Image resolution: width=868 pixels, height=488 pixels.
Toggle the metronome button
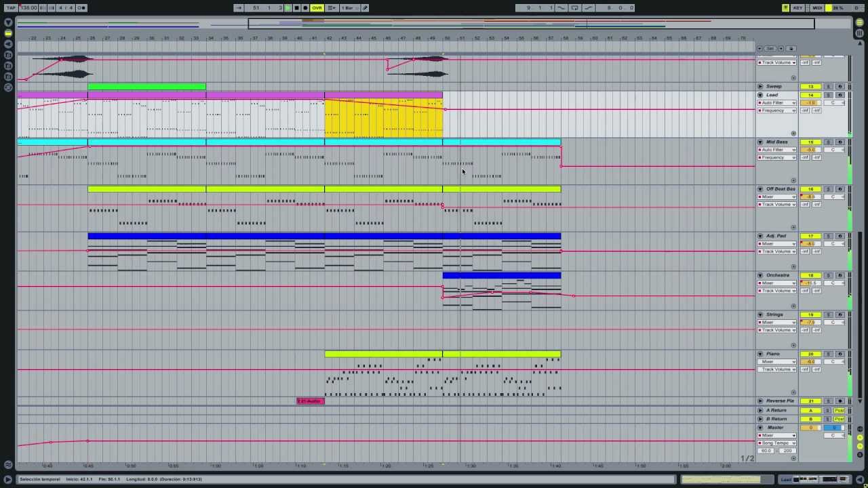coord(81,7)
